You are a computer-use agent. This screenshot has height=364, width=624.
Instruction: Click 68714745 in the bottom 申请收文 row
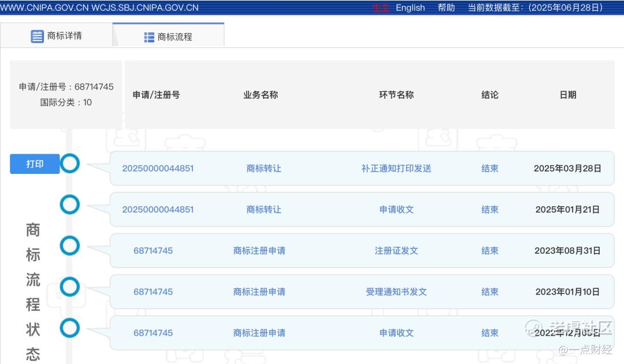tap(153, 333)
